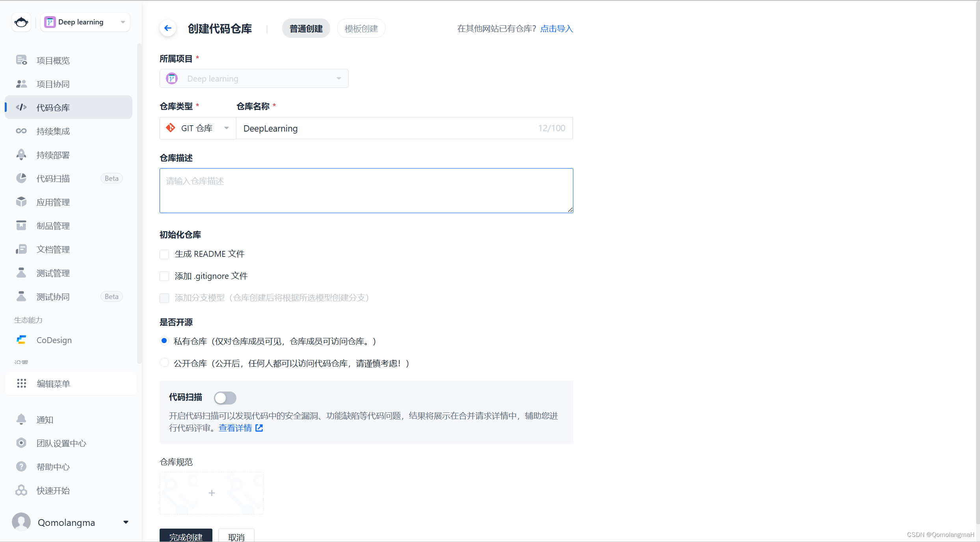Screen dimensions: 980x542
Task: Click the CODING logo icon
Action: [x=21, y=22]
